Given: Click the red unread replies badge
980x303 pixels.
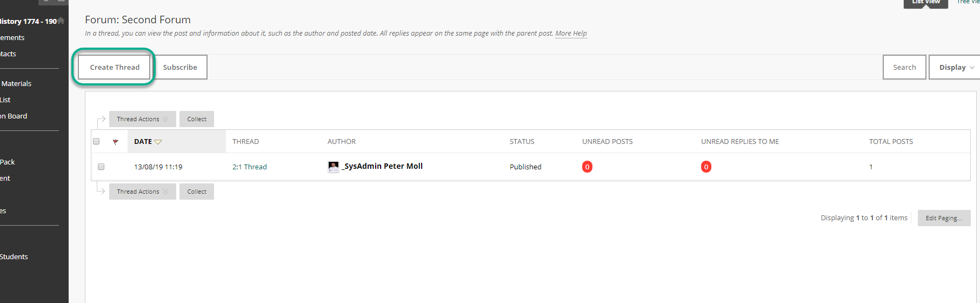Looking at the screenshot, I should 706,167.
